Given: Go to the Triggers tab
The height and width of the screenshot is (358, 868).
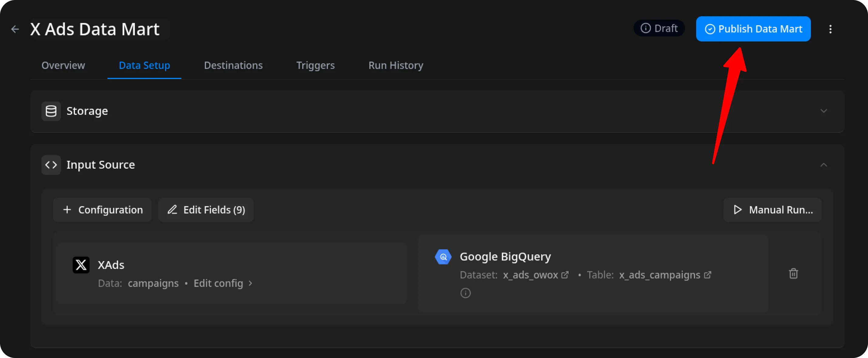Looking at the screenshot, I should 315,65.
